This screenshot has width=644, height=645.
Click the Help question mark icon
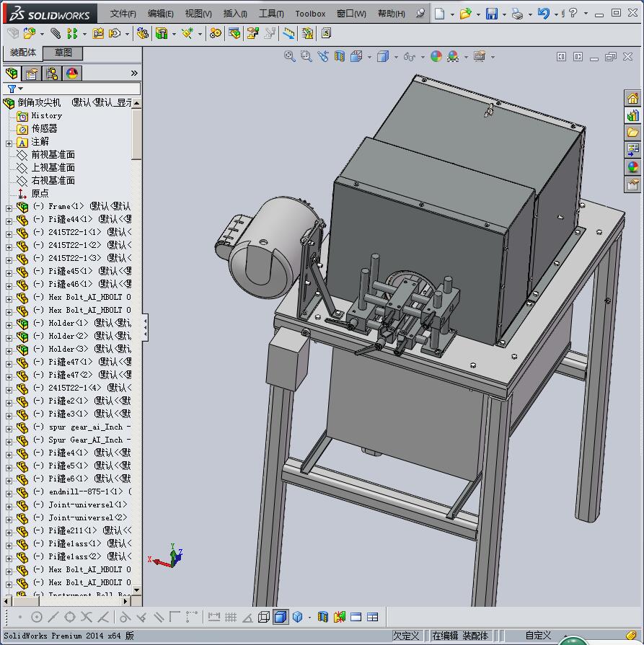[x=573, y=13]
